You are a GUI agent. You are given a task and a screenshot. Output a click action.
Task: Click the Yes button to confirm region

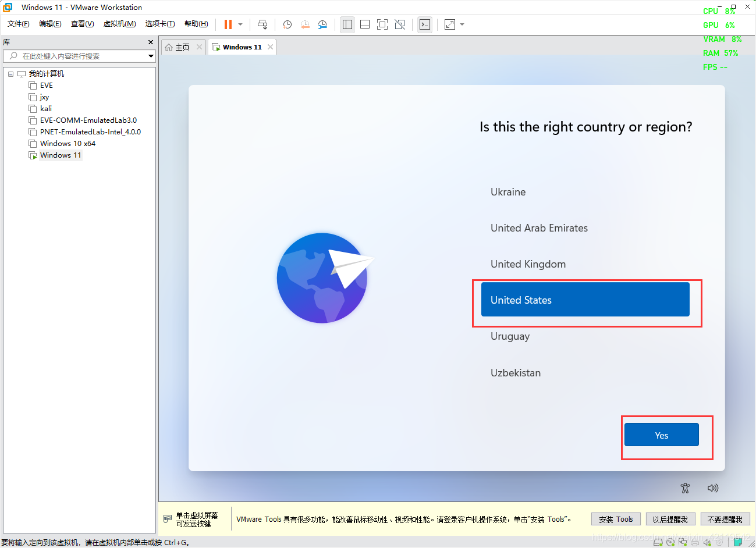tap(662, 435)
